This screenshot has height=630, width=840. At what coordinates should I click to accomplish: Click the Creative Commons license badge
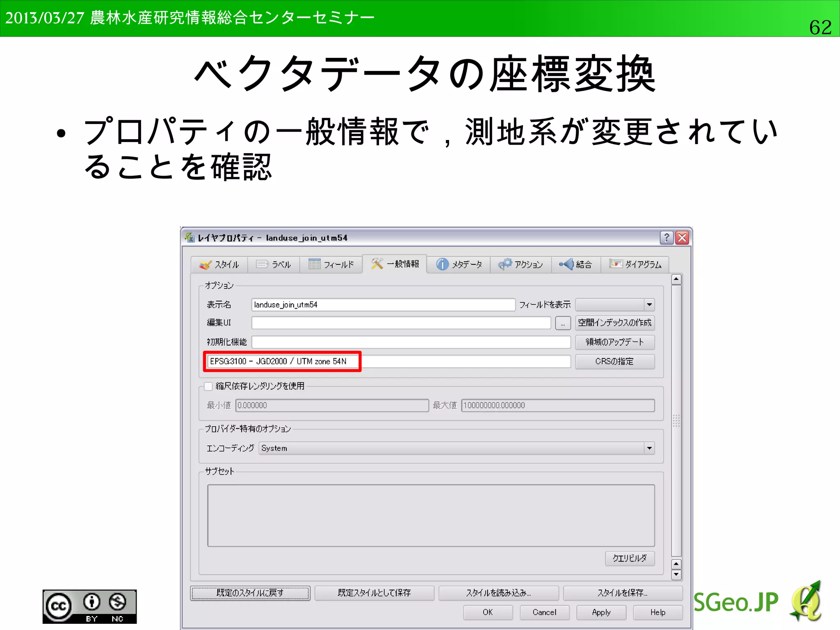point(90,607)
